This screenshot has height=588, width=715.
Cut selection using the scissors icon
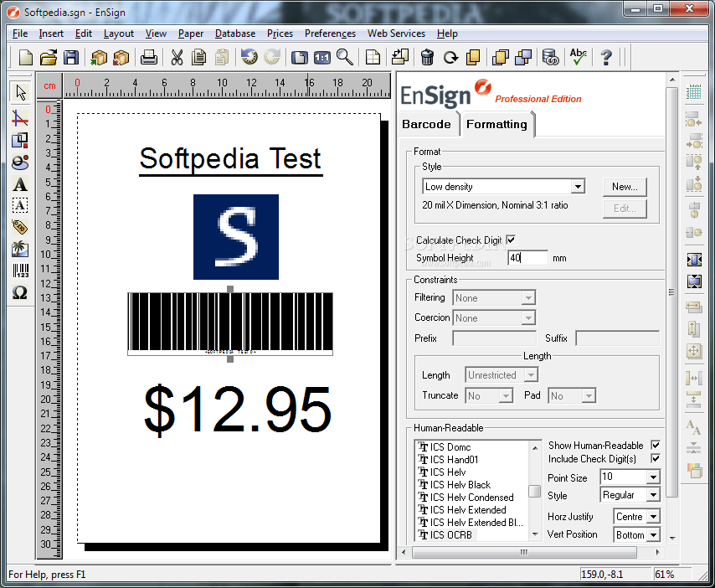(177, 58)
